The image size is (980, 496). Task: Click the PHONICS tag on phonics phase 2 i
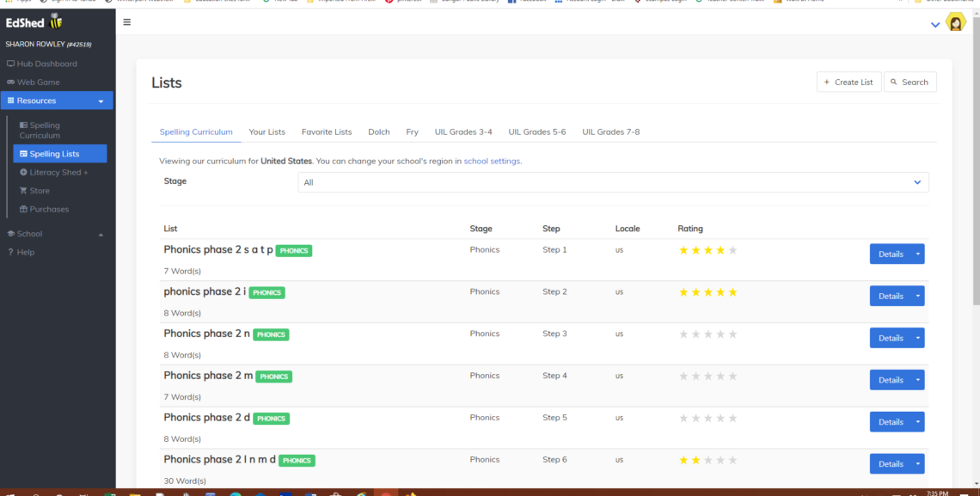[266, 292]
